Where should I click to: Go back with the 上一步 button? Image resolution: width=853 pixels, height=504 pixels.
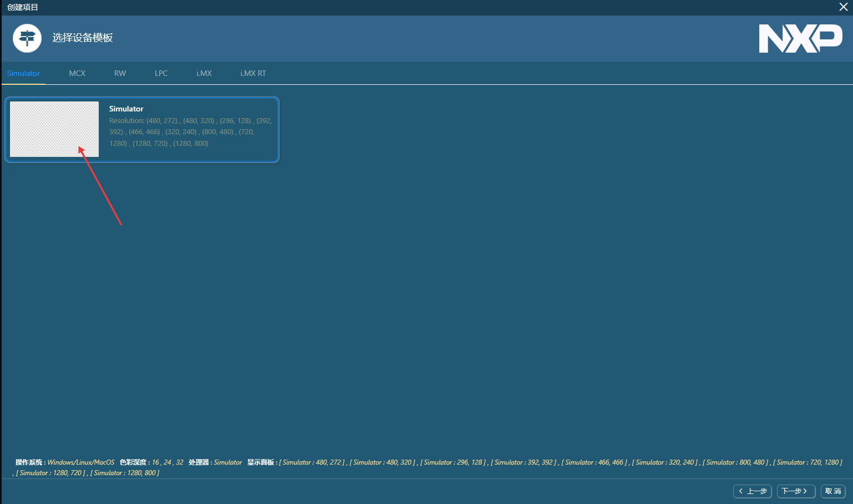click(x=752, y=491)
